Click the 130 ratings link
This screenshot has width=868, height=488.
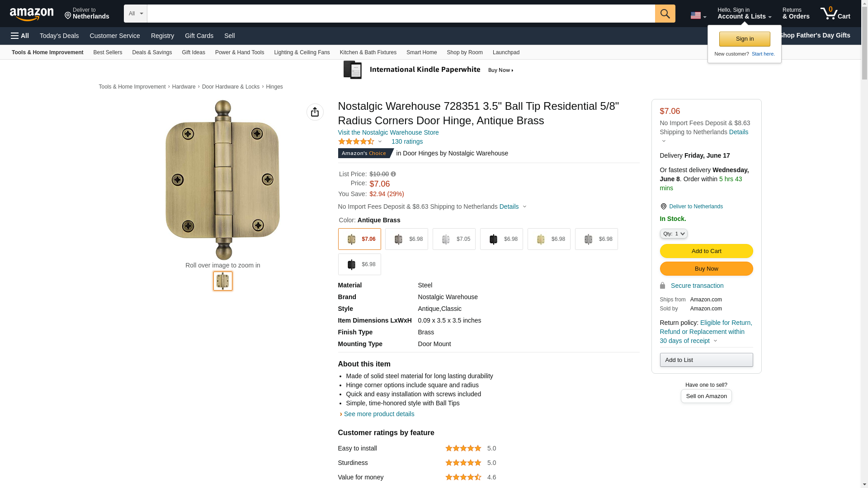(x=407, y=141)
